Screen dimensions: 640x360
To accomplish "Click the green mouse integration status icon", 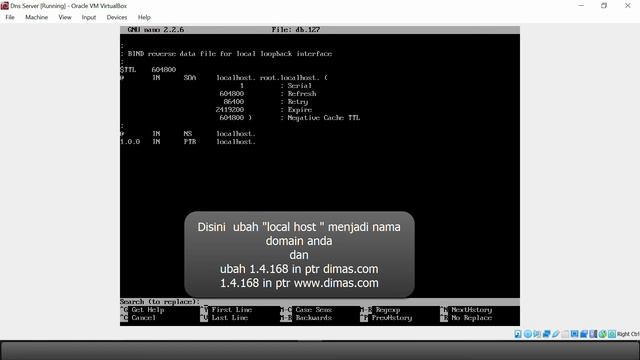I will (x=603, y=334).
